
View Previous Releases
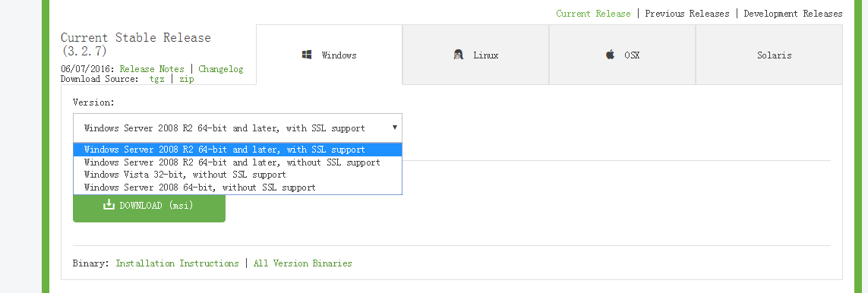(x=687, y=13)
